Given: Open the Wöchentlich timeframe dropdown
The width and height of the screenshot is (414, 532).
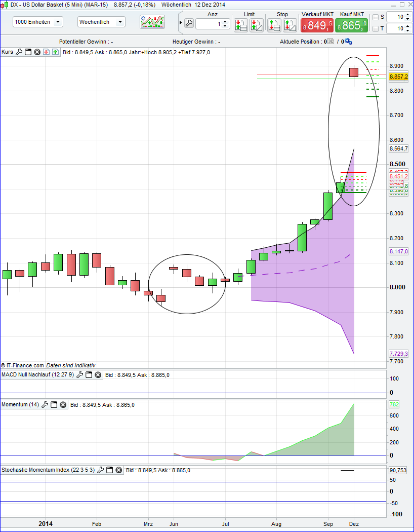Looking at the screenshot, I should tap(101, 22).
